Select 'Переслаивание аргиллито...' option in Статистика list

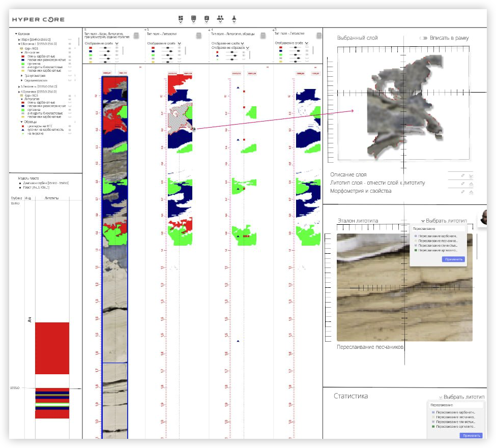[453, 427]
